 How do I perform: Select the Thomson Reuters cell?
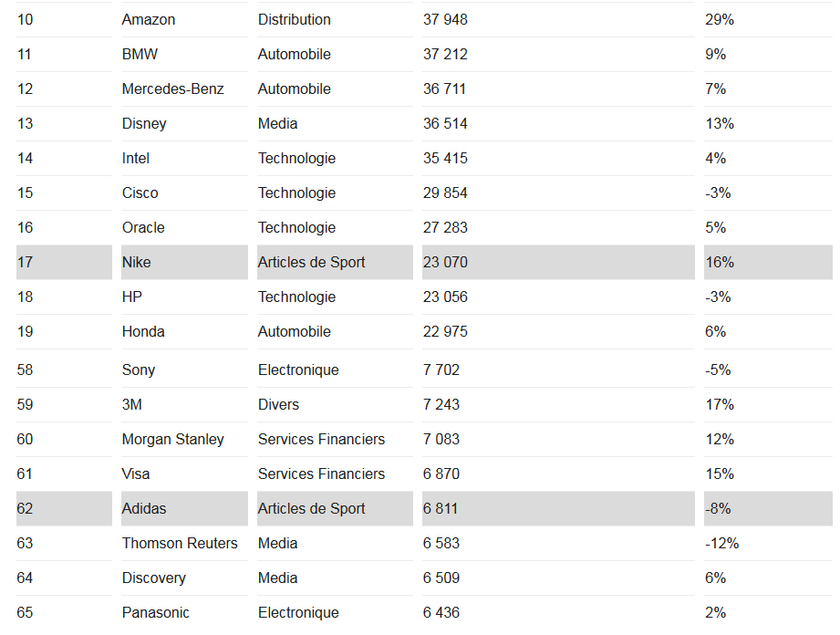click(180, 543)
